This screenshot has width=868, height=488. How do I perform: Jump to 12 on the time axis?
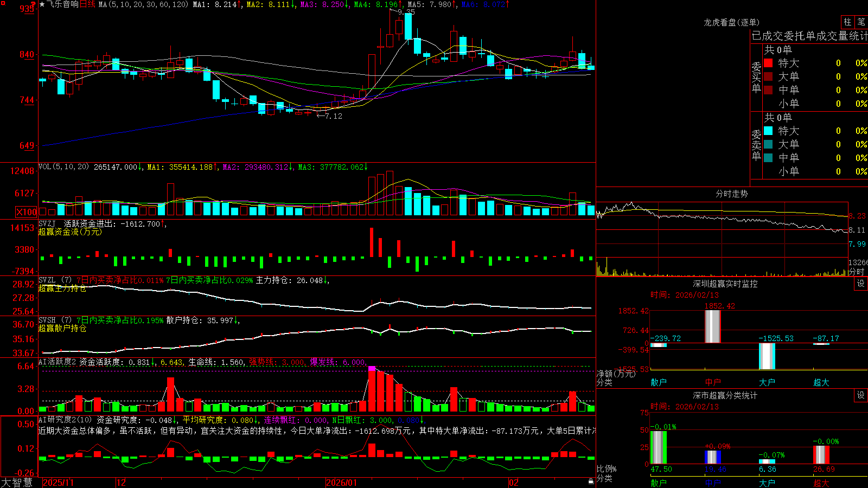122,483
